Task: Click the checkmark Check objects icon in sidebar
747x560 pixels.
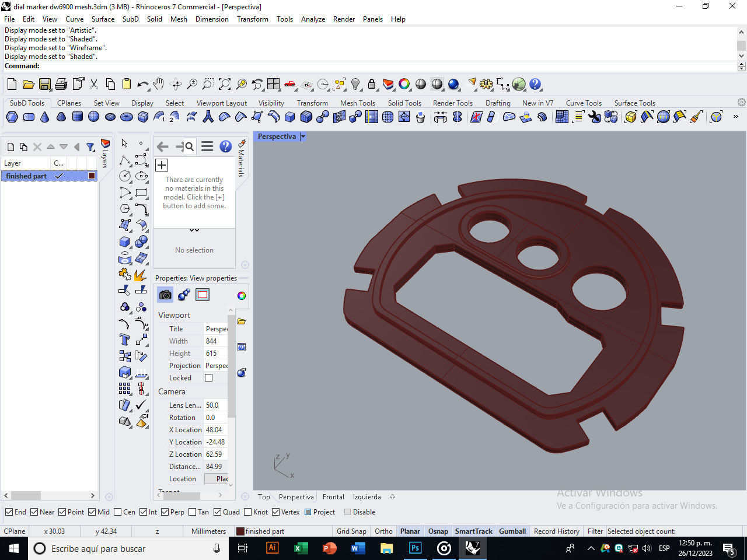Action: 141,404
